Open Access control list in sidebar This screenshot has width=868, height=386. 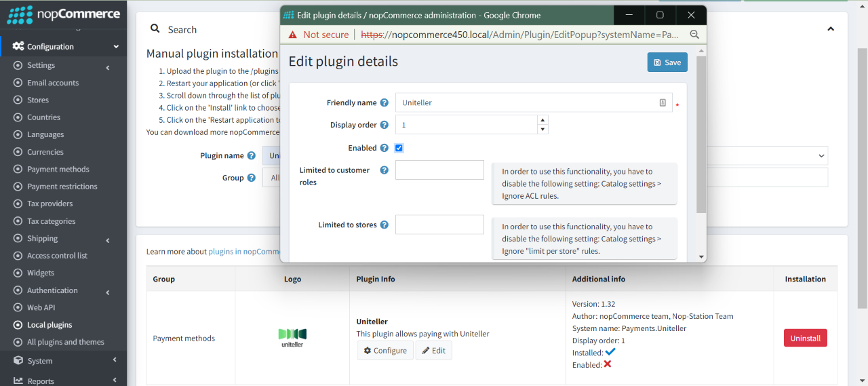pyautogui.click(x=58, y=256)
